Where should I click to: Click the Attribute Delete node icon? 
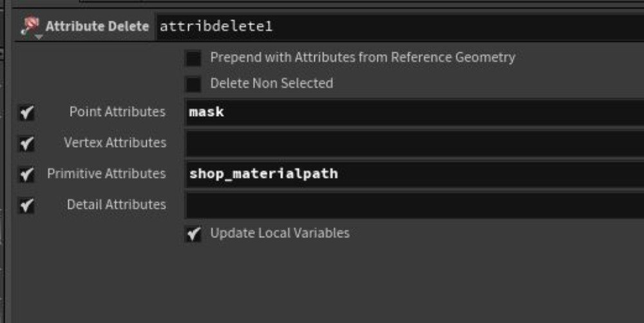[30, 25]
